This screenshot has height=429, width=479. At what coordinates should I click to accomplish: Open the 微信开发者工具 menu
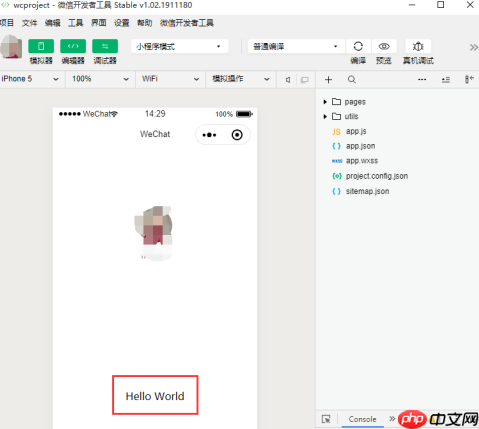(187, 23)
